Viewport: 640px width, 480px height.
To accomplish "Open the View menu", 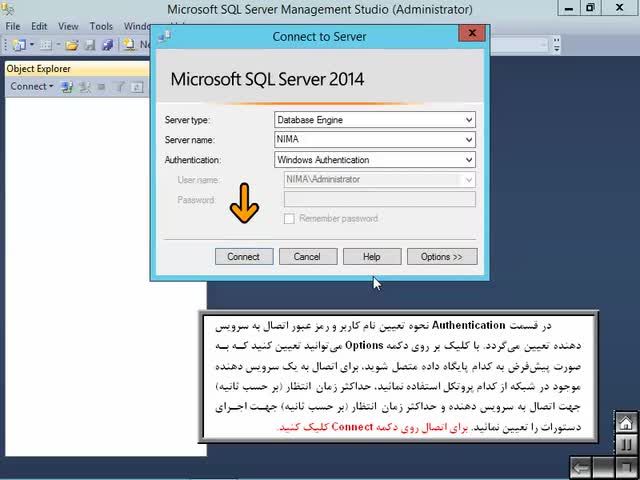I will [68, 26].
